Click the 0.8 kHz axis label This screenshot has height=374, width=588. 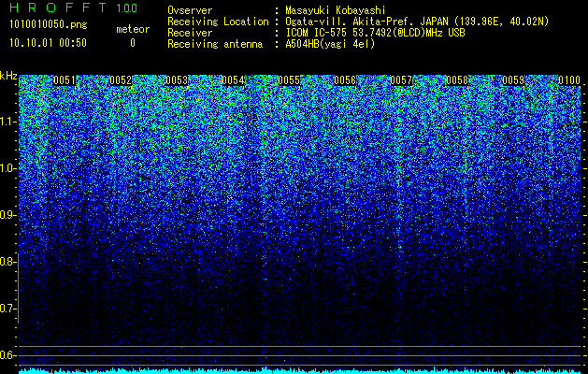(x=8, y=262)
